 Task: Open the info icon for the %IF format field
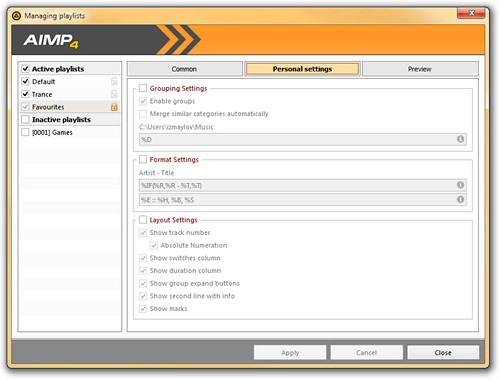click(x=460, y=185)
